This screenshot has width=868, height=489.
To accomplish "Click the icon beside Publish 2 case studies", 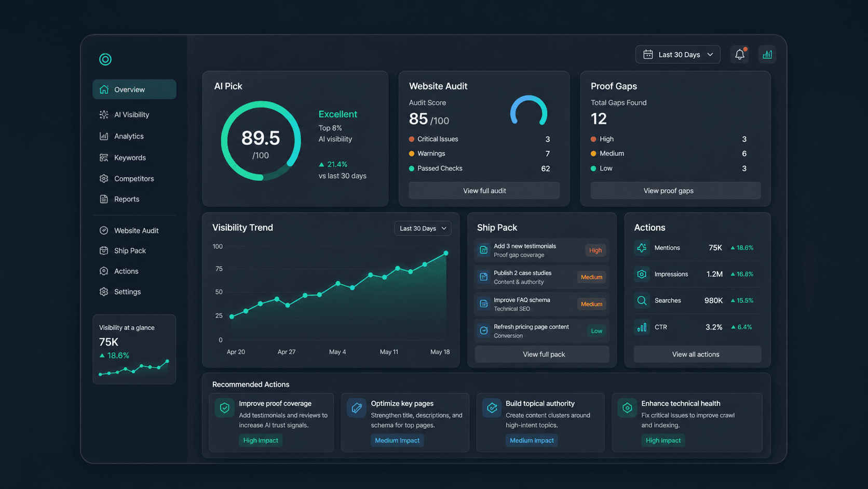I will point(484,277).
